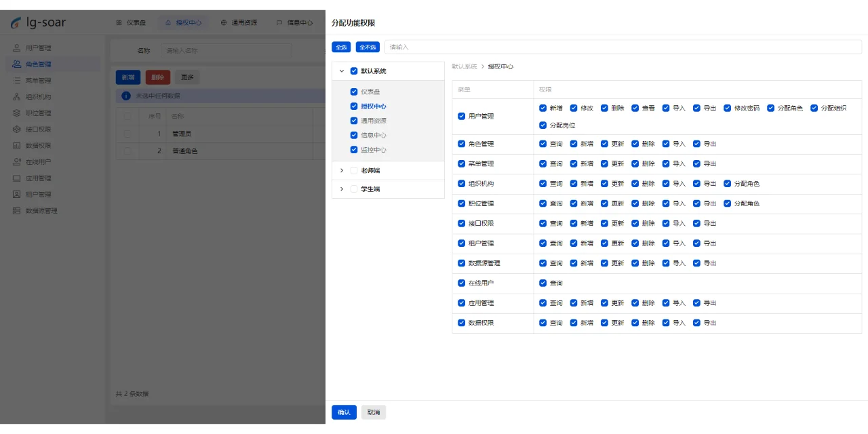Click the user icon beside 用户管理

click(17, 48)
